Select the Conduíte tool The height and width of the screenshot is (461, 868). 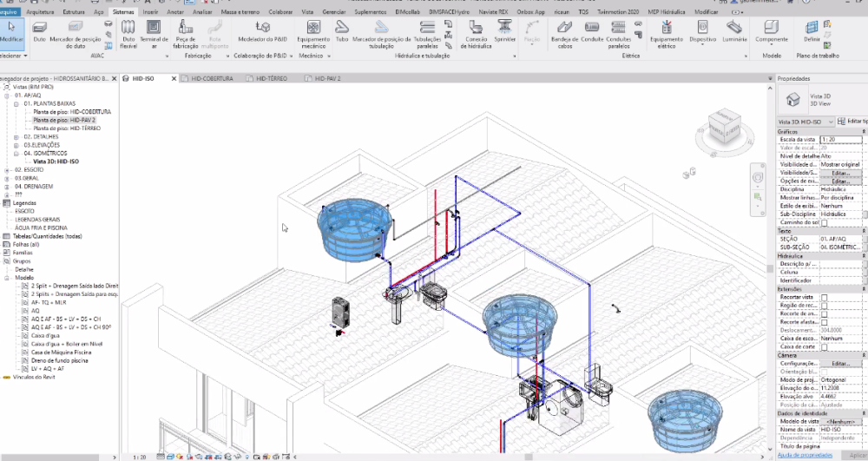pos(592,32)
